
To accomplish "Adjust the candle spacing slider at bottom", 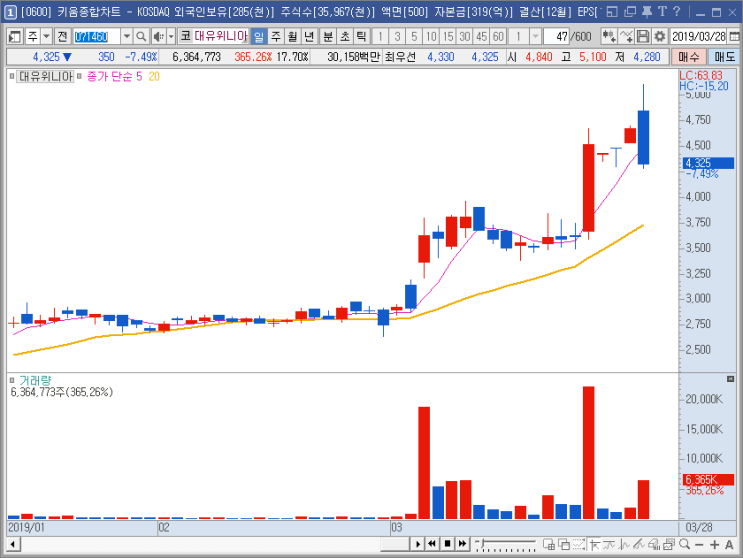I will 506,544.
